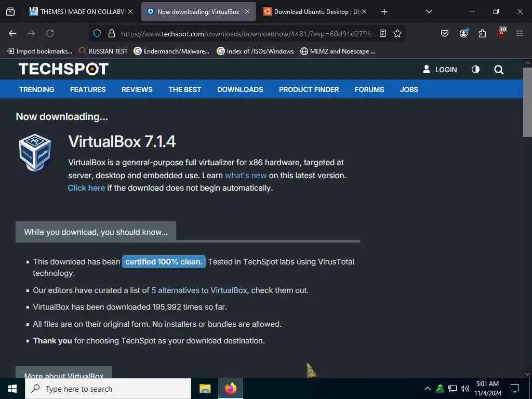Open TechSpot search magnifier icon

tap(499, 70)
